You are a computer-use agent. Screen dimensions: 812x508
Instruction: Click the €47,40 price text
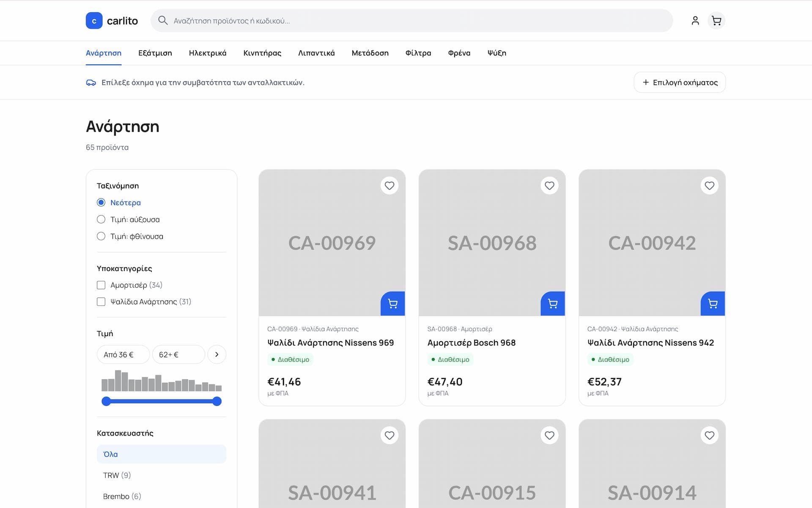(x=445, y=382)
